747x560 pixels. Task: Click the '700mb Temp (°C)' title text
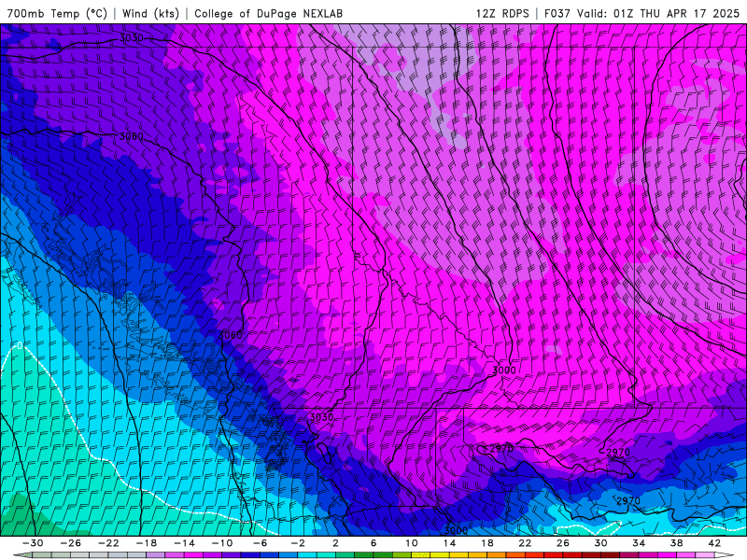click(57, 13)
